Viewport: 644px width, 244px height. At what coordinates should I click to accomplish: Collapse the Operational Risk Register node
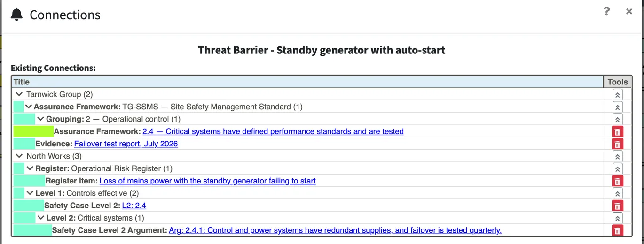30,168
